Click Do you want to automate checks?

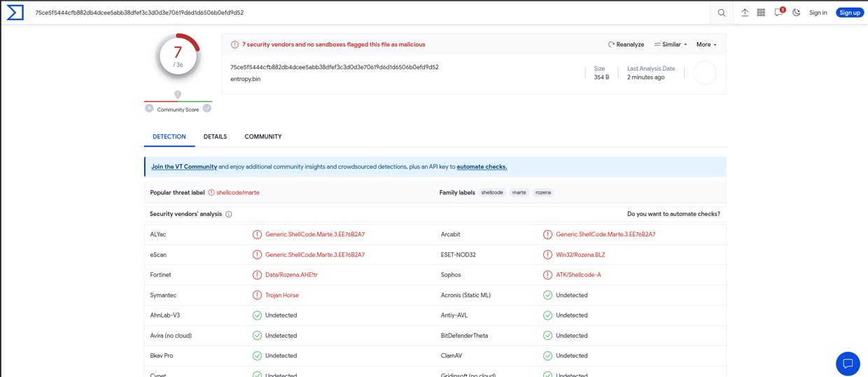(673, 214)
